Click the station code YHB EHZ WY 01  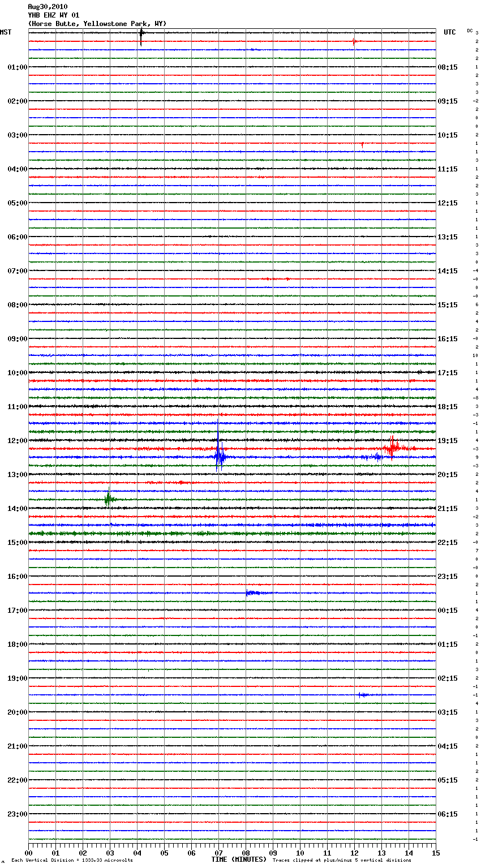(54, 15)
